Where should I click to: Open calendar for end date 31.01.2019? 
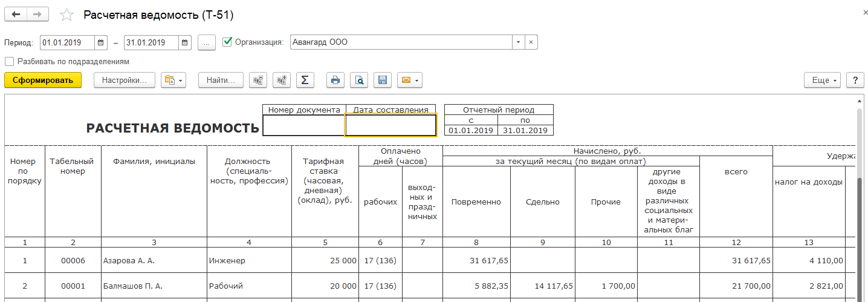[x=185, y=42]
